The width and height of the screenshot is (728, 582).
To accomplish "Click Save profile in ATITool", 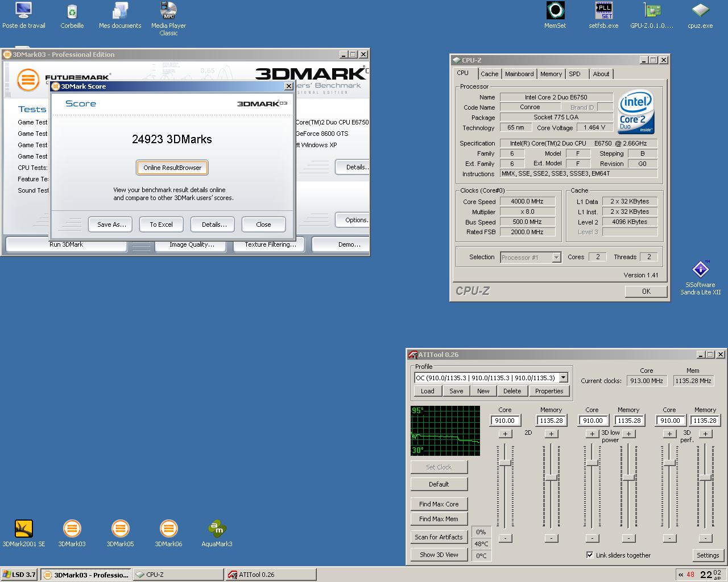I will click(456, 391).
